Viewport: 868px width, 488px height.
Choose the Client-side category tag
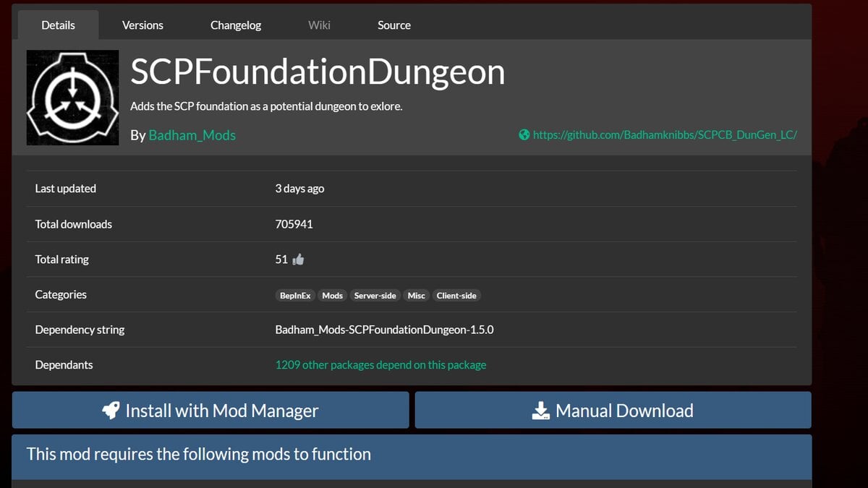[456, 296]
